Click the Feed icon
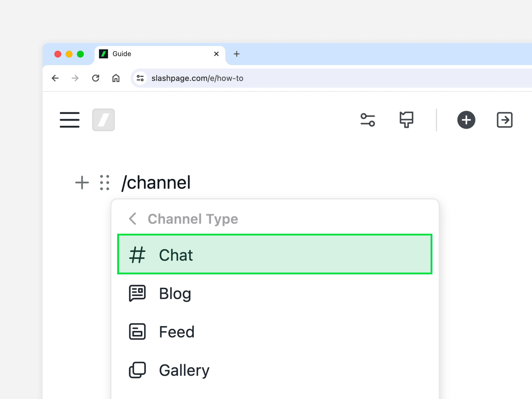Viewport: 532px width, 399px height. pyautogui.click(x=137, y=332)
